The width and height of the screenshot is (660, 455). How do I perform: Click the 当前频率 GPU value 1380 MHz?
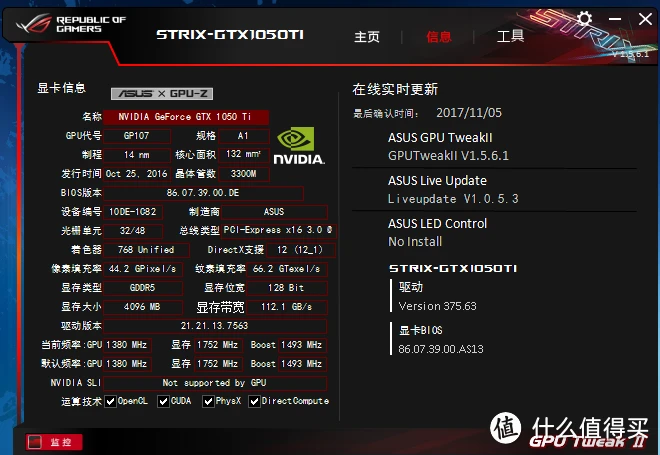(128, 345)
